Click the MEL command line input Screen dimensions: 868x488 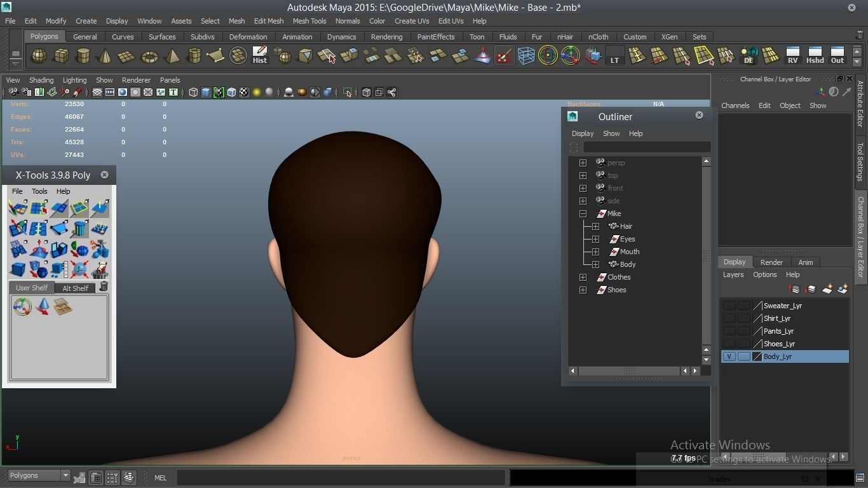tap(341, 477)
